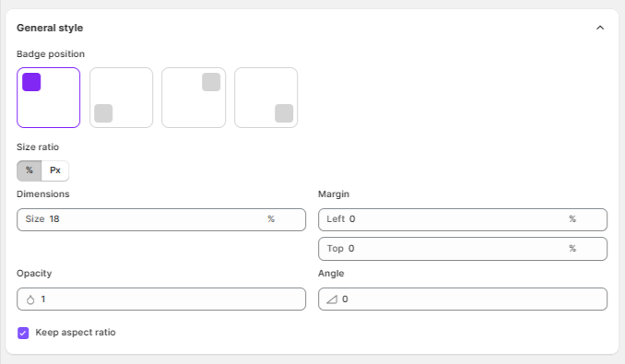Select the bottom-left badge position
The width and height of the screenshot is (625, 364).
pyautogui.click(x=121, y=98)
